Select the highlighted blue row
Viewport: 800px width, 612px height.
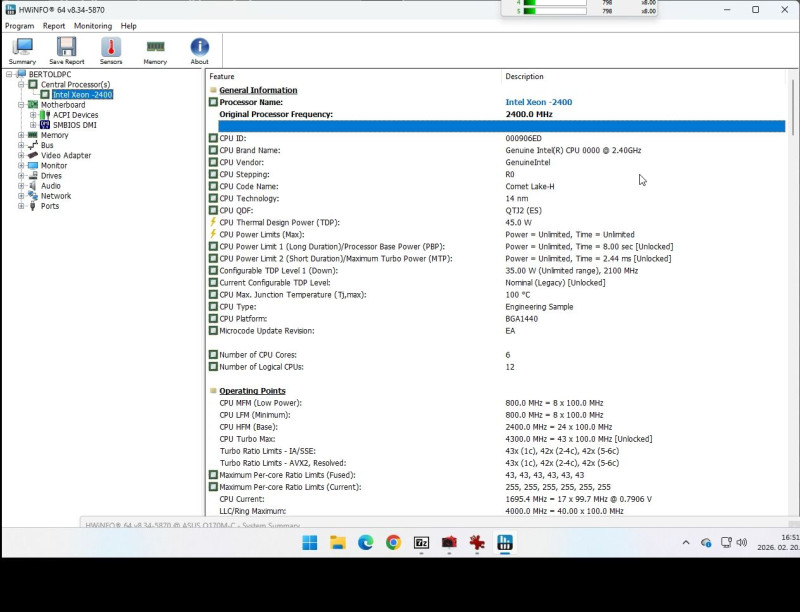tap(502, 126)
